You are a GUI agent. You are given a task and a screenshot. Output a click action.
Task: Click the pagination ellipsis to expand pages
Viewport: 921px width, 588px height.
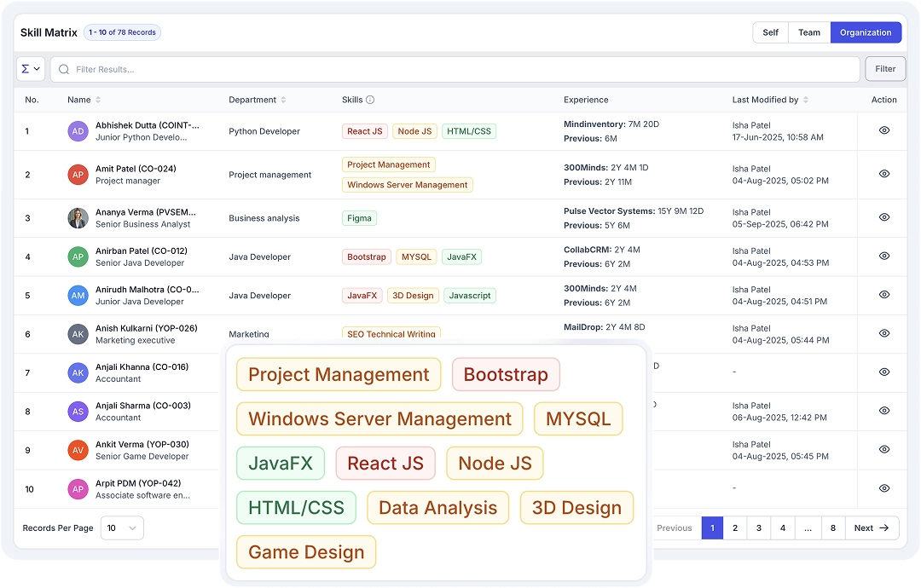[x=808, y=528]
